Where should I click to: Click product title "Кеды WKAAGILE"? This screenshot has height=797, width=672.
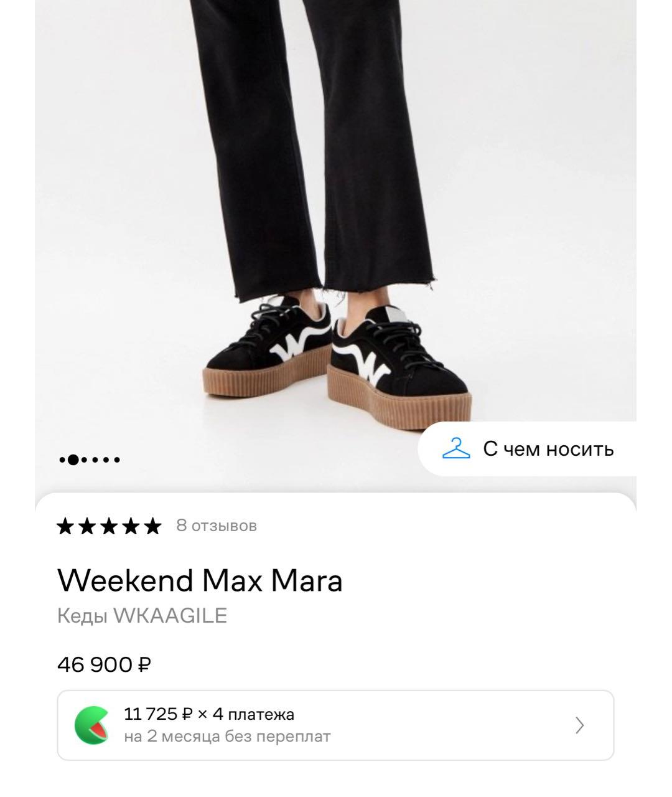point(142,616)
